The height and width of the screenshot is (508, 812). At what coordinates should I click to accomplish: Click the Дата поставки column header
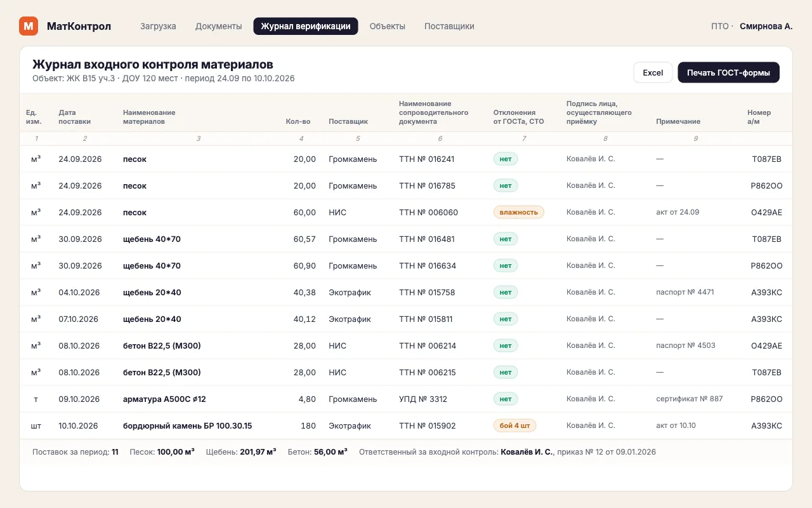tap(74, 117)
